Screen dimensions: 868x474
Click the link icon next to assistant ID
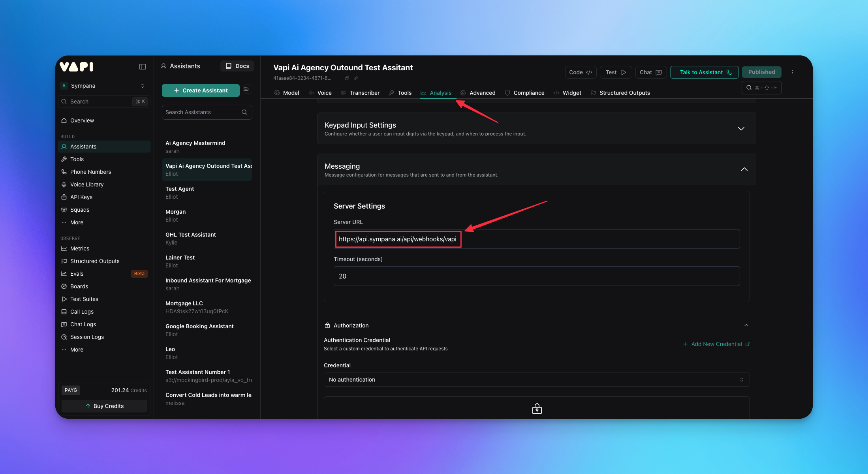[356, 78]
